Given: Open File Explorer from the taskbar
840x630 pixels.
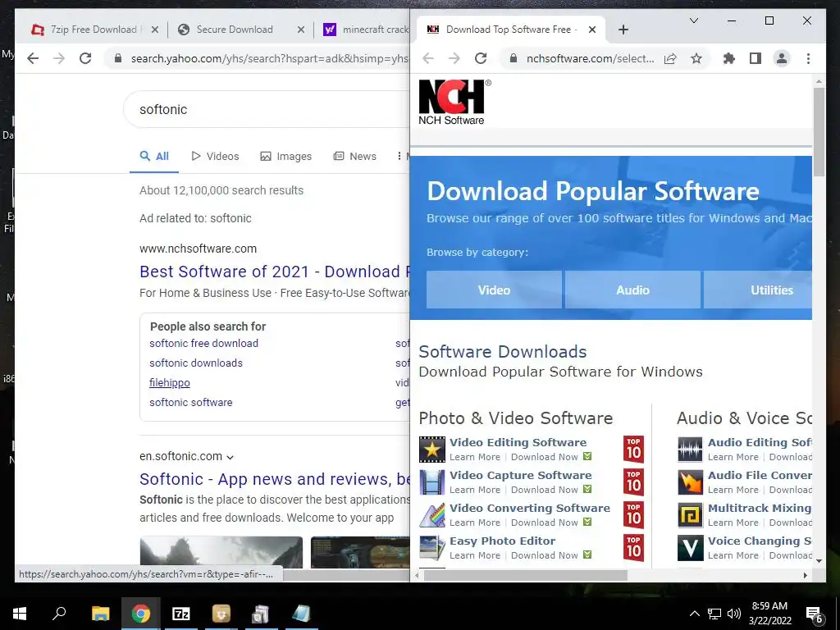Looking at the screenshot, I should click(x=100, y=614).
